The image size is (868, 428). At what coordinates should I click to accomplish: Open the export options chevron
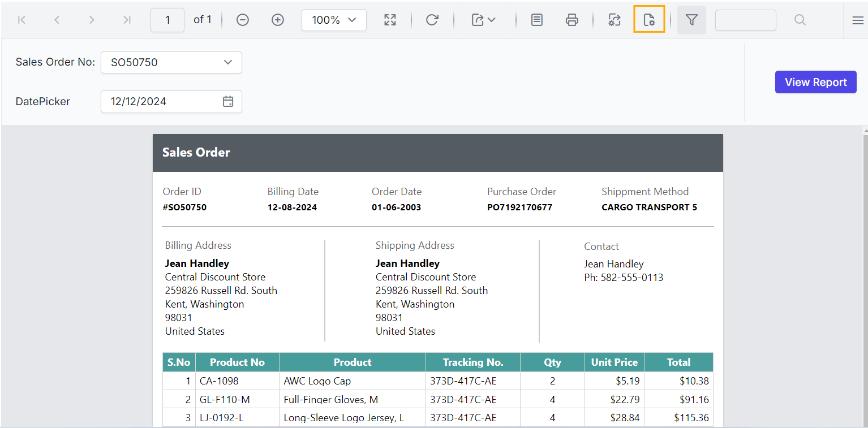491,19
